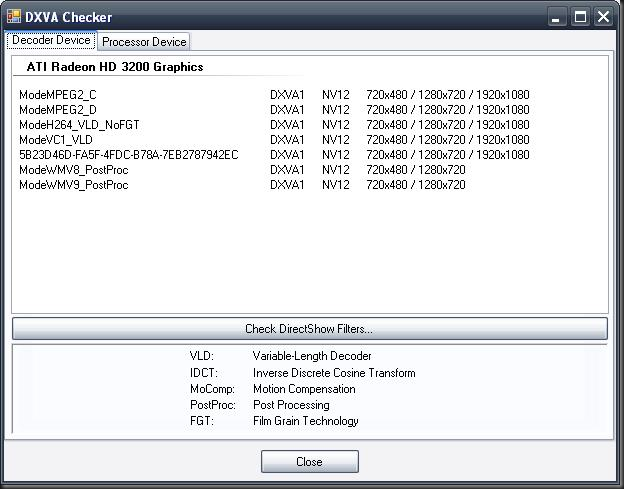Click the PostProc: label in the legend
Screen dimensions: 624x489
pyautogui.click(x=213, y=405)
